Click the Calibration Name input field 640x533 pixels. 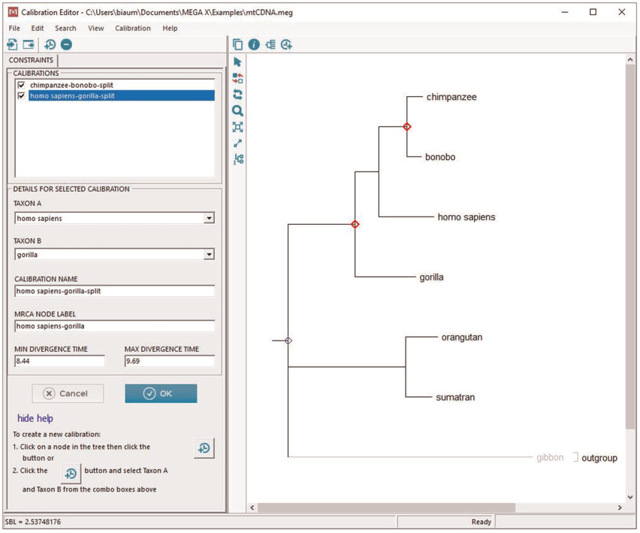click(114, 291)
